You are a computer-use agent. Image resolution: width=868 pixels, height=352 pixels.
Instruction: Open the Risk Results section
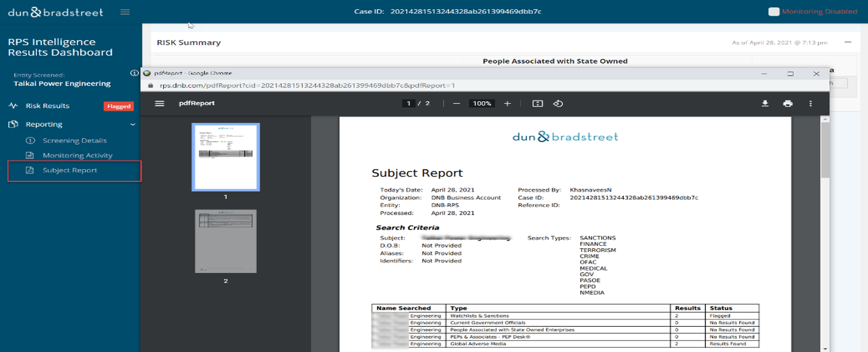coord(47,106)
